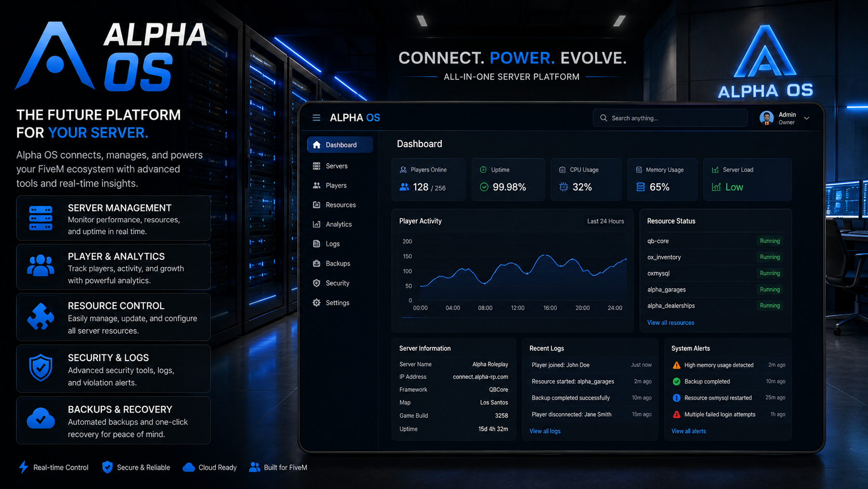Click the Server Load green chart icon
The width and height of the screenshot is (868, 489).
pos(716,187)
